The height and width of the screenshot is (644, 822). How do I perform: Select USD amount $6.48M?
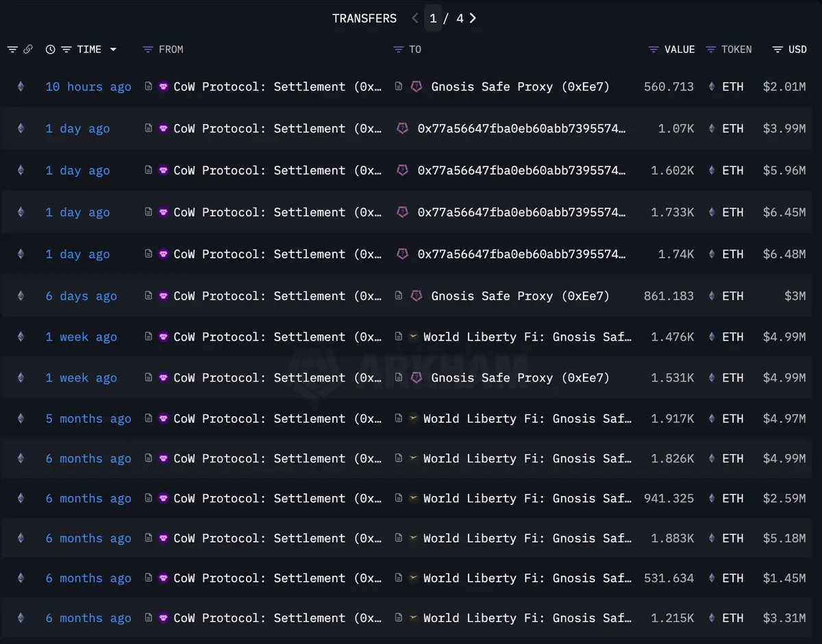pyautogui.click(x=784, y=254)
